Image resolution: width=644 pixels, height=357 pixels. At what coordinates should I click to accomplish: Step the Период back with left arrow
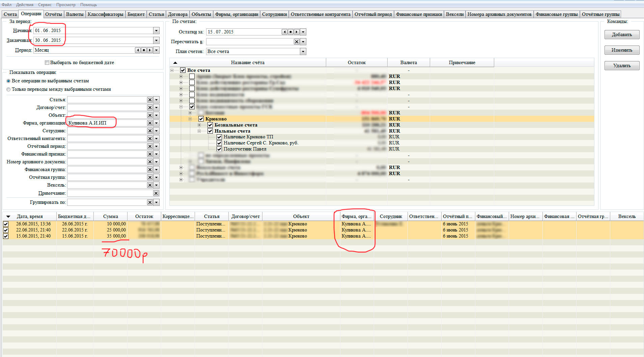(x=138, y=50)
